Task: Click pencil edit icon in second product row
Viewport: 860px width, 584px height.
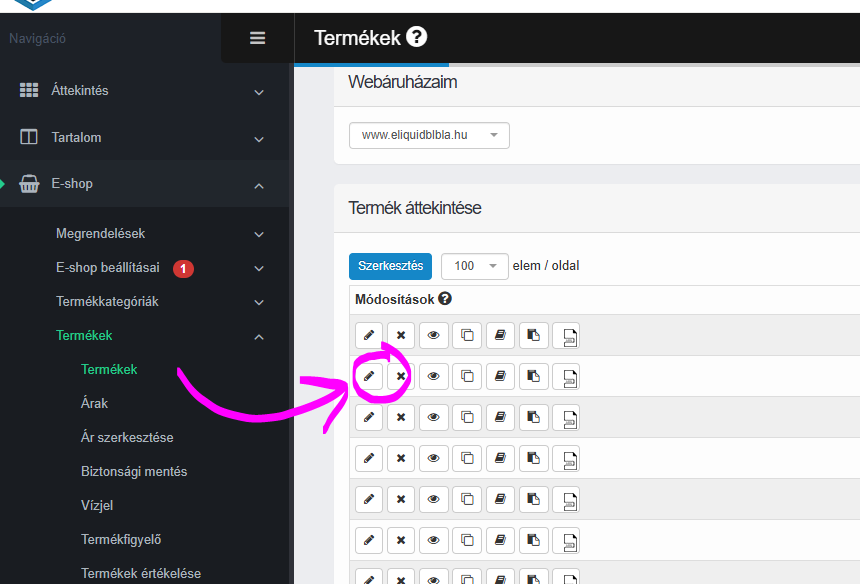Action: [369, 376]
